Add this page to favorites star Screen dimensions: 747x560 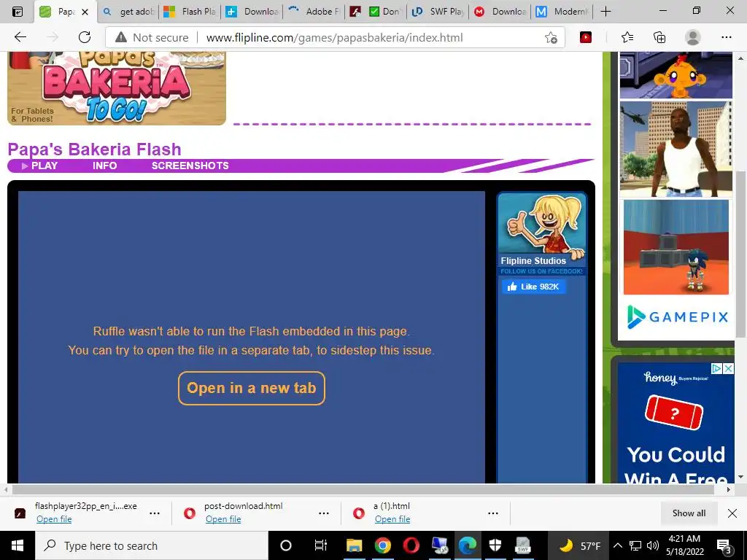pyautogui.click(x=551, y=38)
